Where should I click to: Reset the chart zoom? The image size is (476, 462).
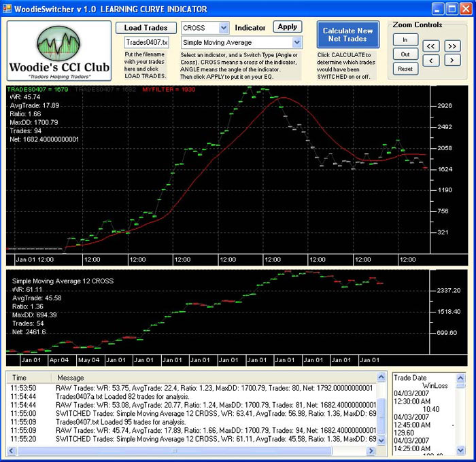pyautogui.click(x=405, y=69)
